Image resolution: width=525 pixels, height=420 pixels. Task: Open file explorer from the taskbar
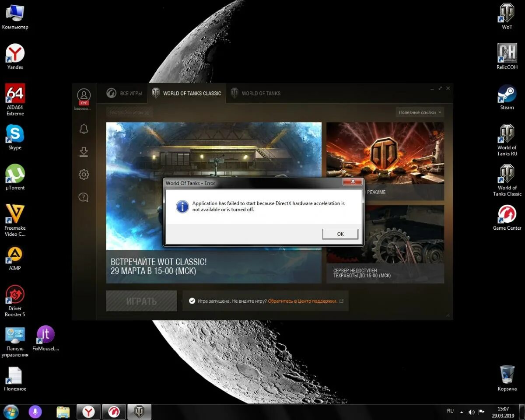[63, 412]
